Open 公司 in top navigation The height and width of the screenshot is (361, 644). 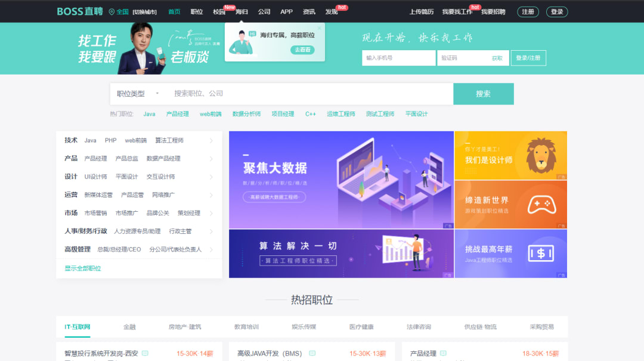pos(264,11)
